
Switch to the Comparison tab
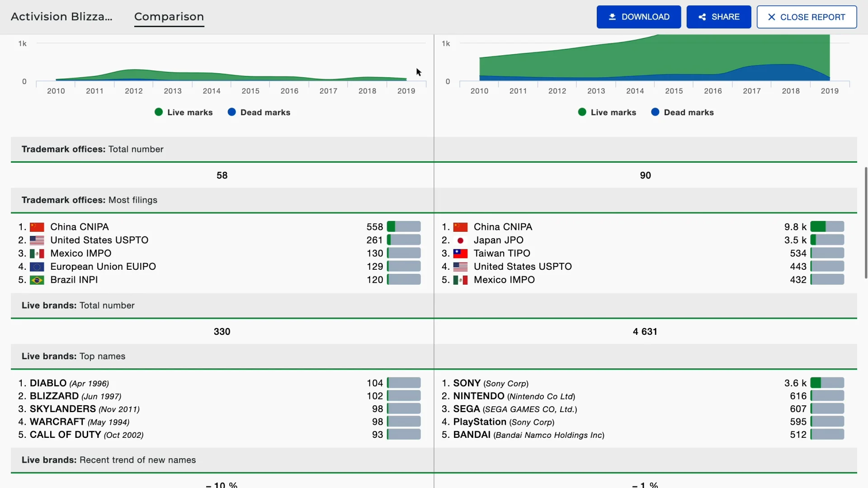pos(169,17)
